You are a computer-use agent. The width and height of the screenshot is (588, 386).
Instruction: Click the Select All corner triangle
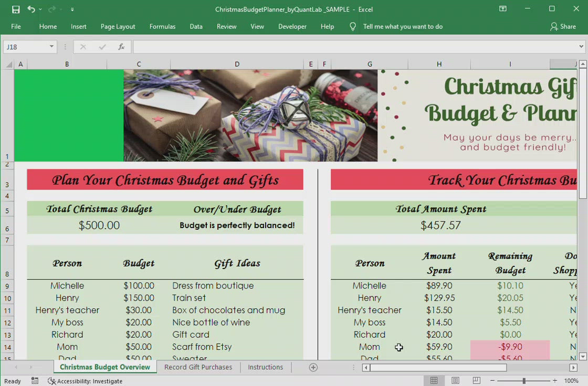8,65
